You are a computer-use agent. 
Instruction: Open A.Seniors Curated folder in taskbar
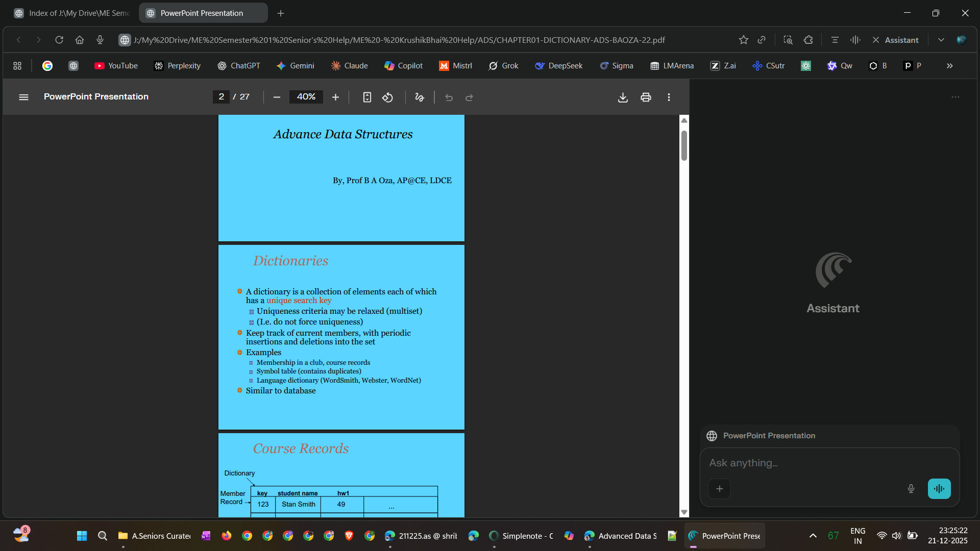154,536
